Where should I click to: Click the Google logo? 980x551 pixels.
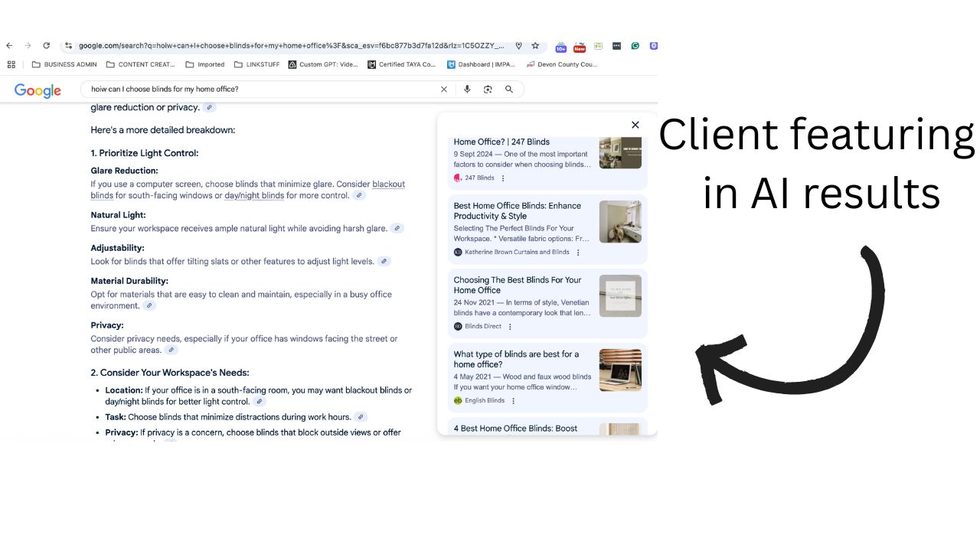pos(38,90)
